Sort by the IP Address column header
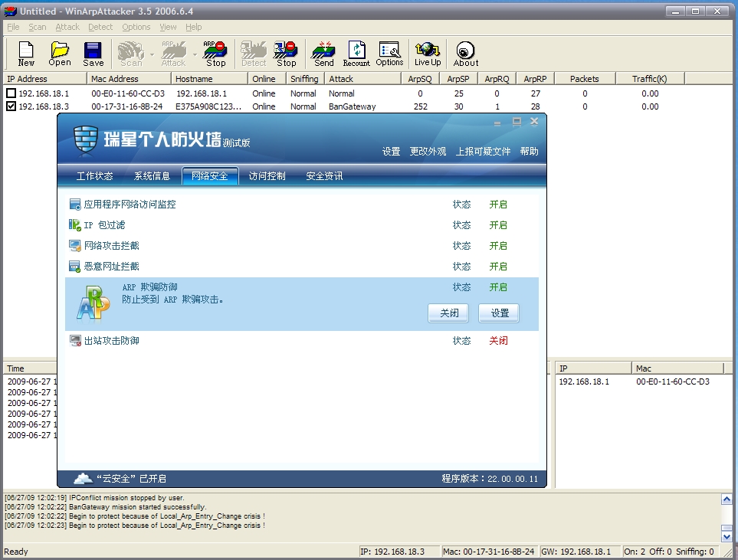Image resolution: width=738 pixels, height=560 pixels. (x=45, y=79)
